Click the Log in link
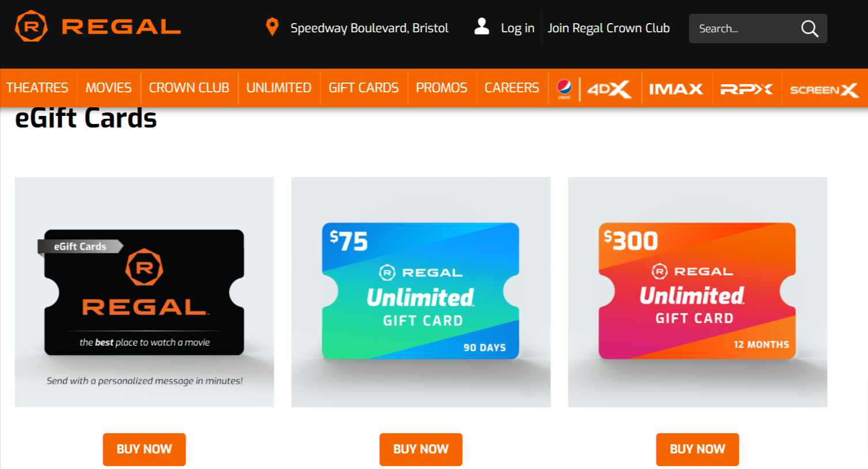Screen dimensions: 868x469 tap(518, 28)
